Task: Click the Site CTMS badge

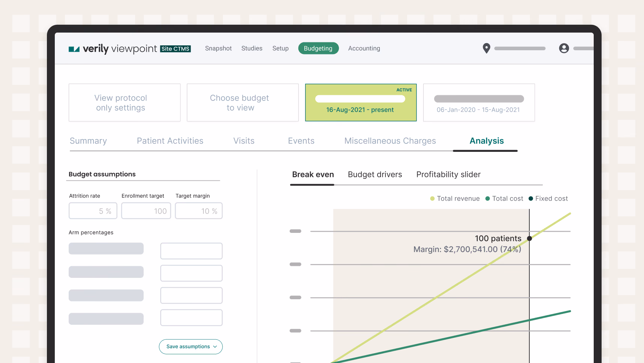Action: pos(175,49)
